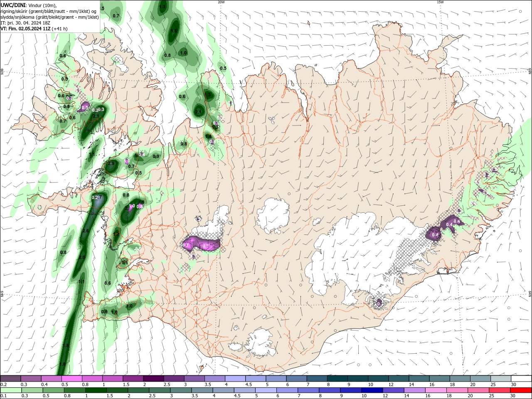Viewport: 532px width, 399px height.
Task: Click the 20W longitude label
Action: [221, 2]
